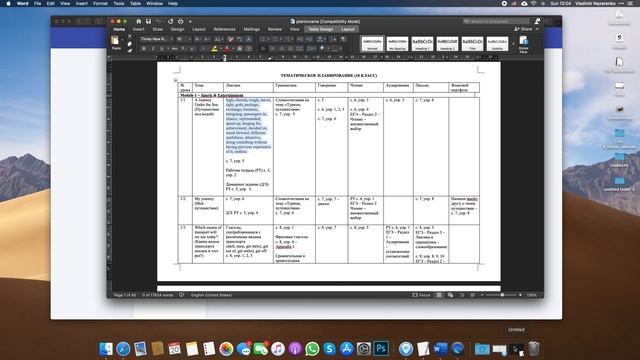
Task: Open the Styles Pane
Action: (524, 43)
